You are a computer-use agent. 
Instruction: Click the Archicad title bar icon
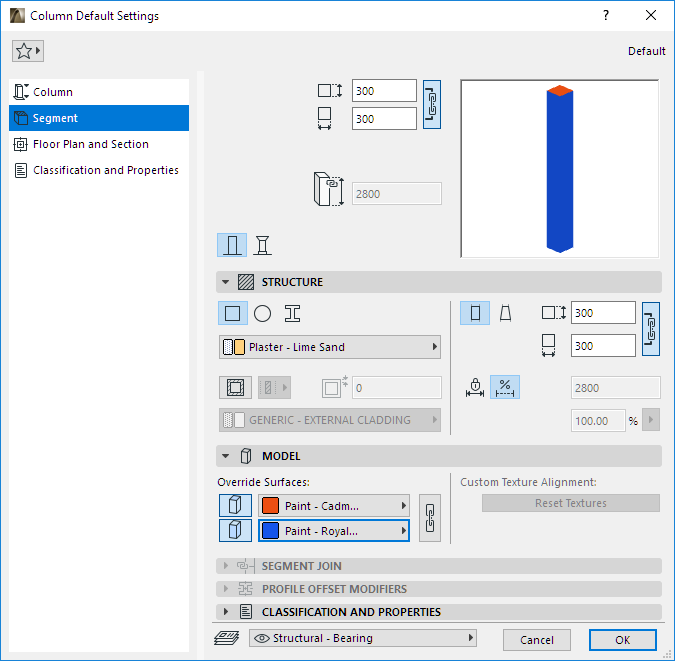point(17,16)
